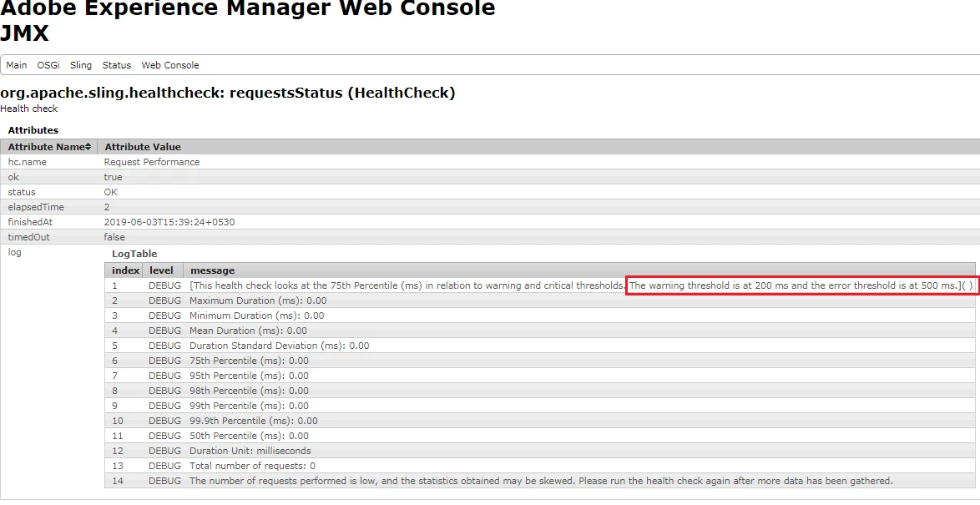Open the Status menu
Screen dimensions: 980x505
coord(116,65)
